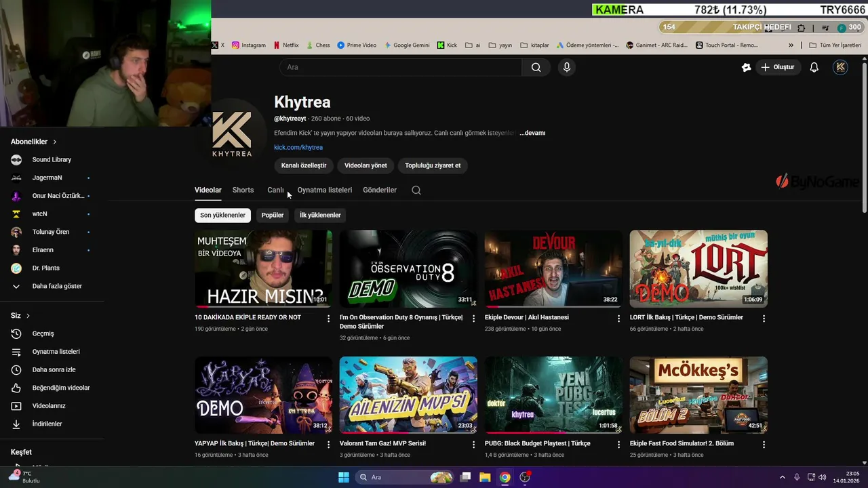Switch to Canlı tab
This screenshot has height=488, width=868.
(x=275, y=190)
